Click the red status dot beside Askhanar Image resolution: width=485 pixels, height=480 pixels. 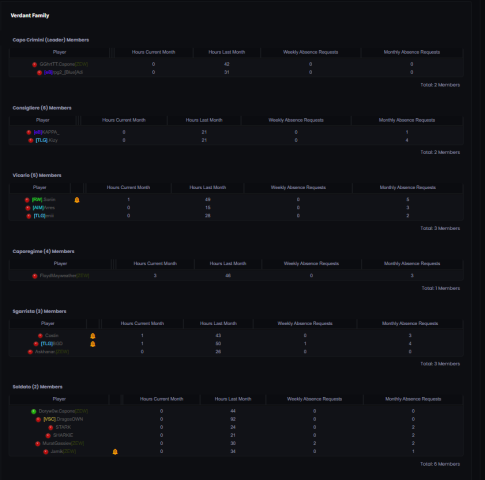(30, 352)
